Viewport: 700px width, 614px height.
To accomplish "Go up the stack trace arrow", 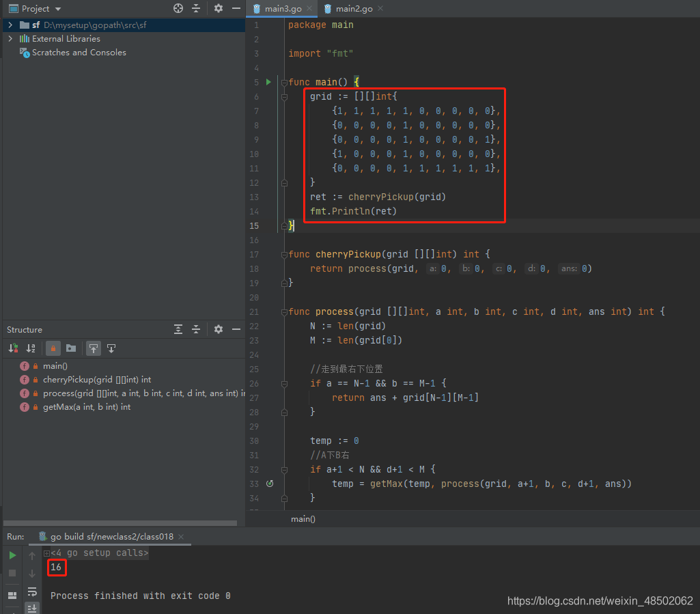I will pos(32,555).
